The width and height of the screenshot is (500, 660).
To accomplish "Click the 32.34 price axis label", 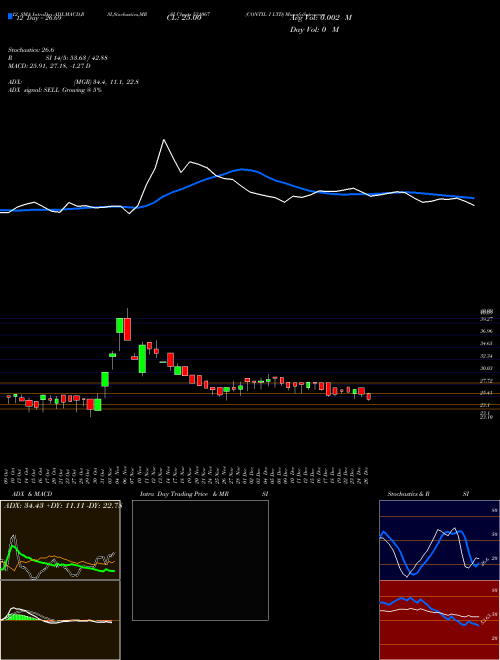I will pyautogui.click(x=486, y=356).
